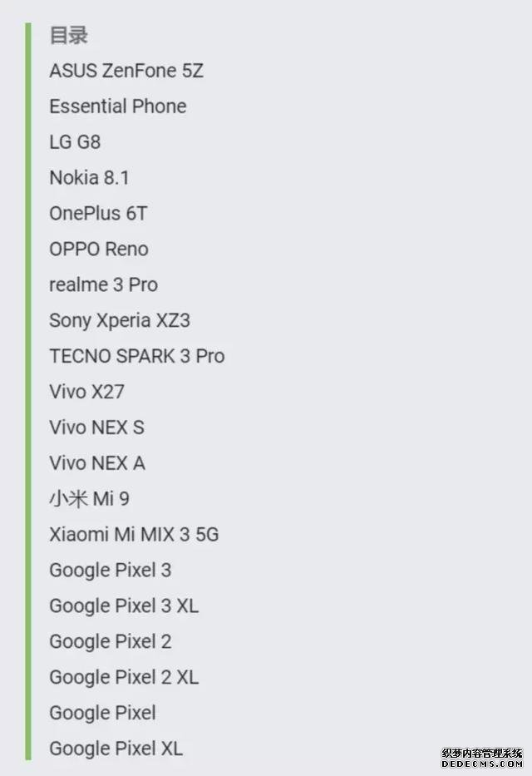
Task: Select TECNO SPARK 3 Pro entry
Action: click(x=137, y=356)
